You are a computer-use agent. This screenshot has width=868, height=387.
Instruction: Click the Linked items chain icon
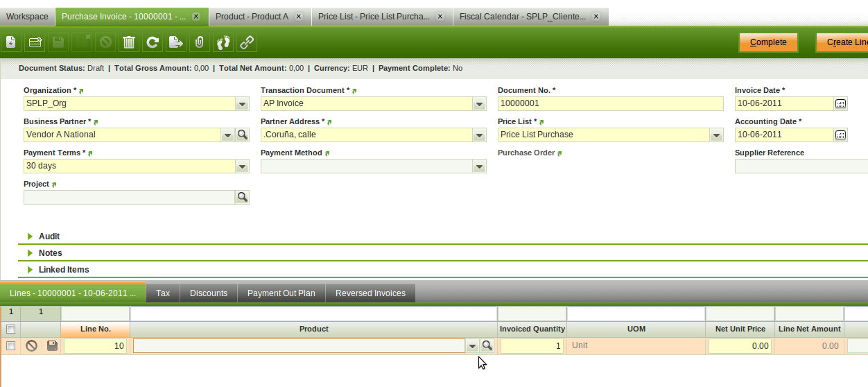247,43
